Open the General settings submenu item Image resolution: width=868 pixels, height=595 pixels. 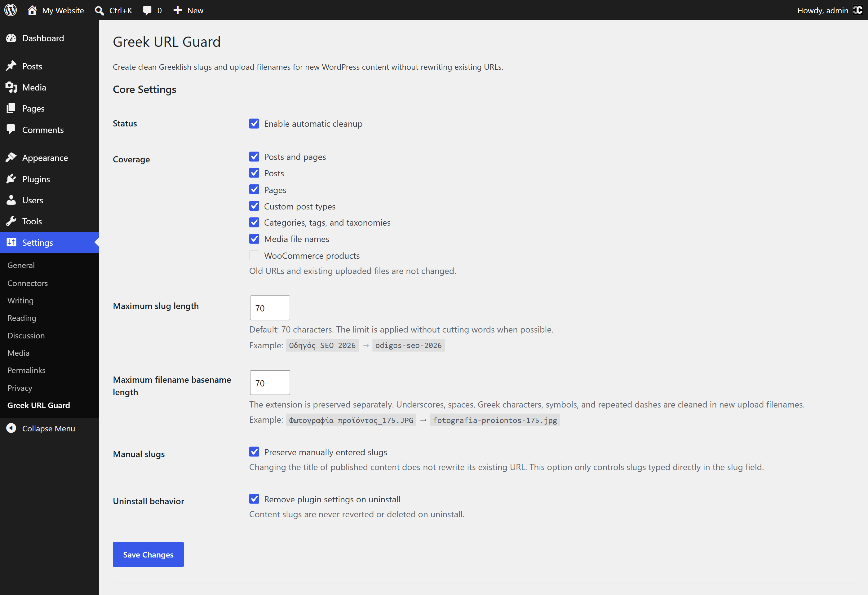[21, 265]
